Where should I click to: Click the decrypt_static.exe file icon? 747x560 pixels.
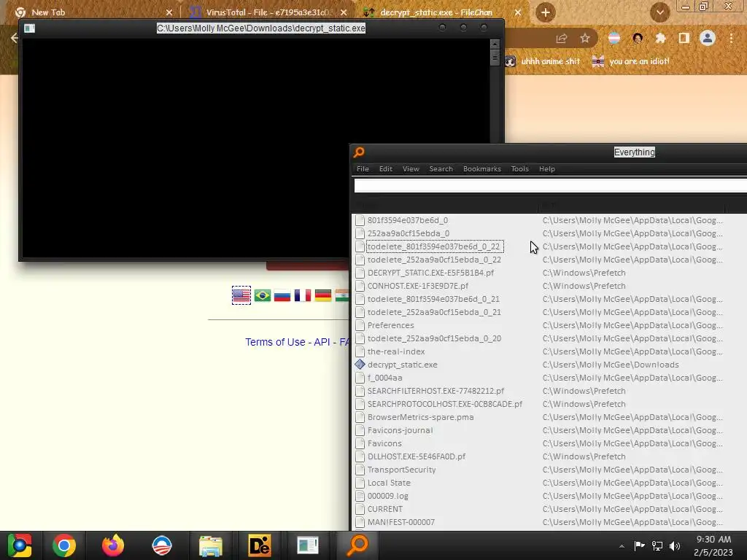[360, 365]
